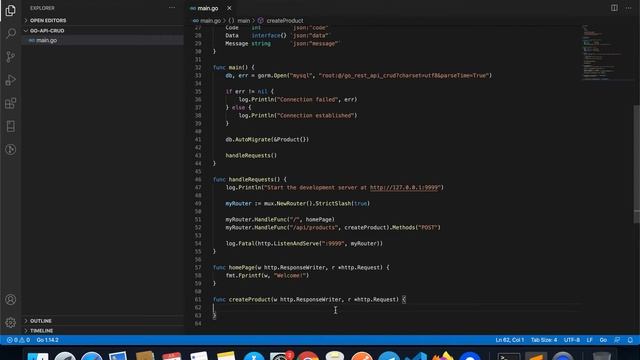
Task: Open Explorer views and more actions ellipsis
Action: [x=172, y=8]
